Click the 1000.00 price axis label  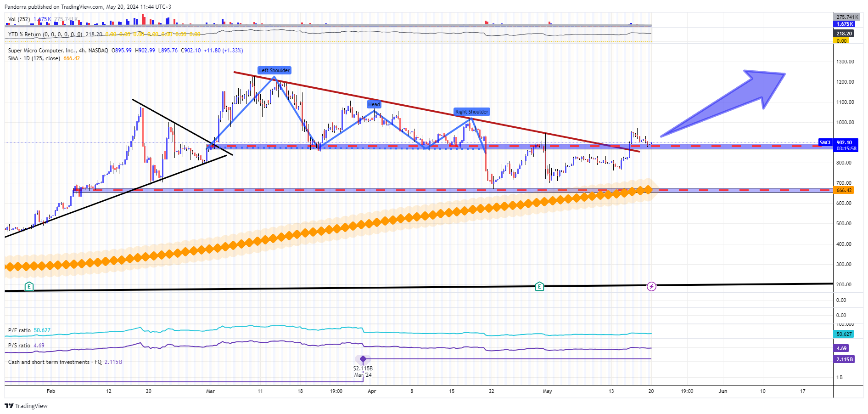coord(845,122)
